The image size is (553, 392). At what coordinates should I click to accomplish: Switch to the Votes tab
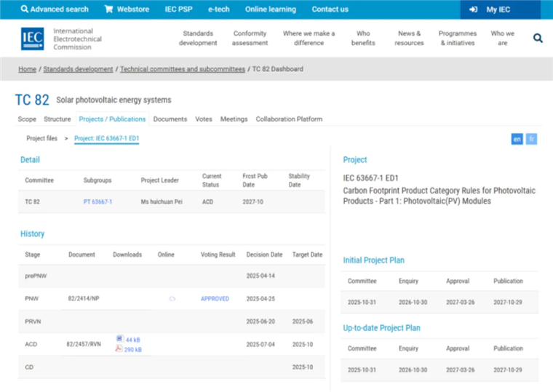pyautogui.click(x=204, y=119)
